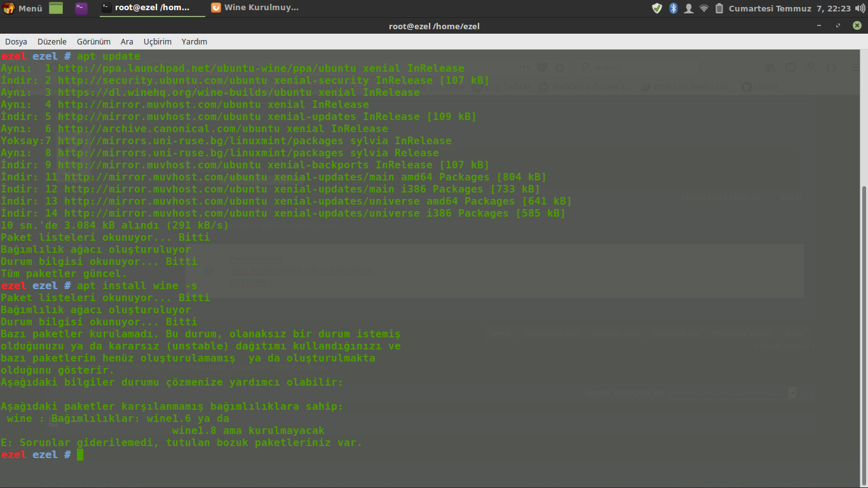This screenshot has width=868, height=488.
Task: Open the calendar clock Cumartesi Temmuz 7
Action: point(789,8)
